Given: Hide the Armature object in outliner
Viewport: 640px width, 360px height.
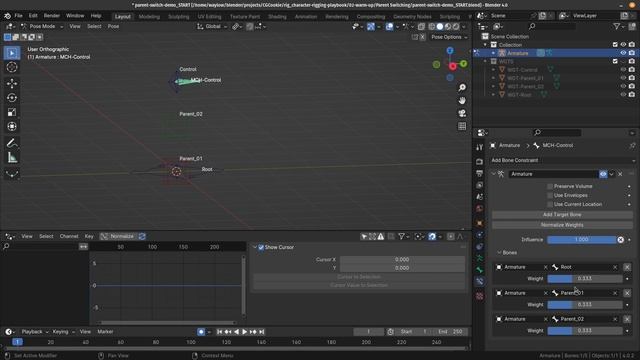Looking at the screenshot, I should (x=623, y=53).
